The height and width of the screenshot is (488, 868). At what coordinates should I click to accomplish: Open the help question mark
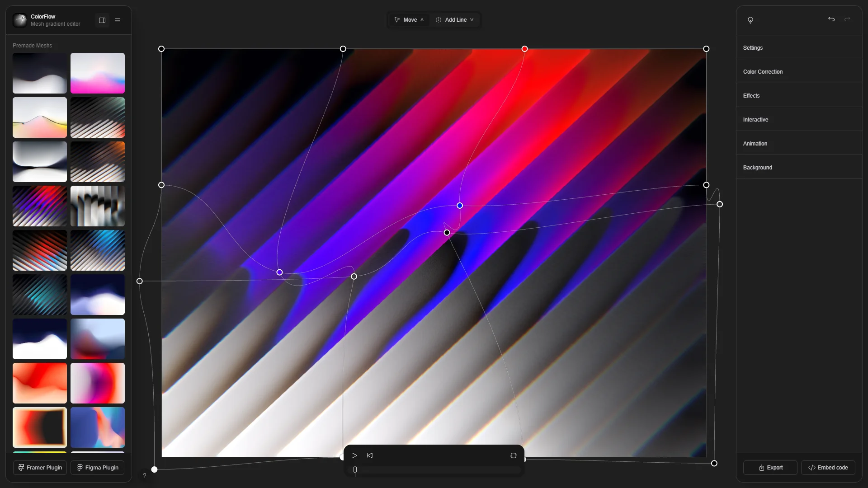tap(145, 475)
